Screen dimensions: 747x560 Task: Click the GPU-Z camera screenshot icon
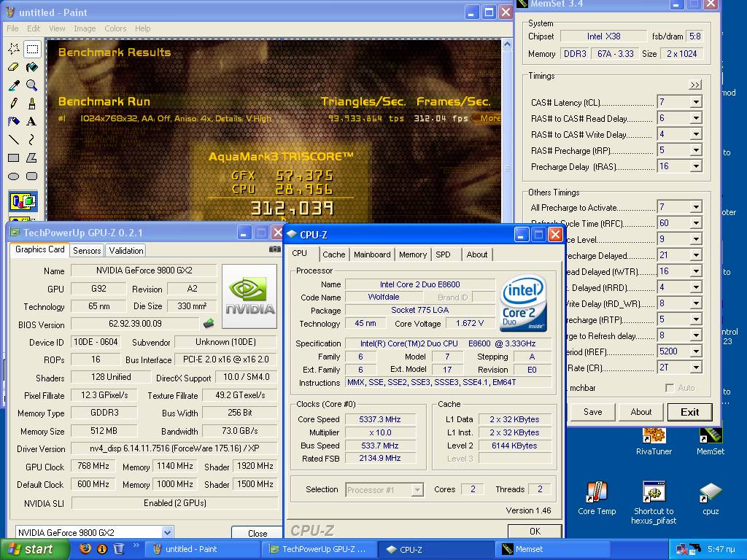[x=274, y=249]
